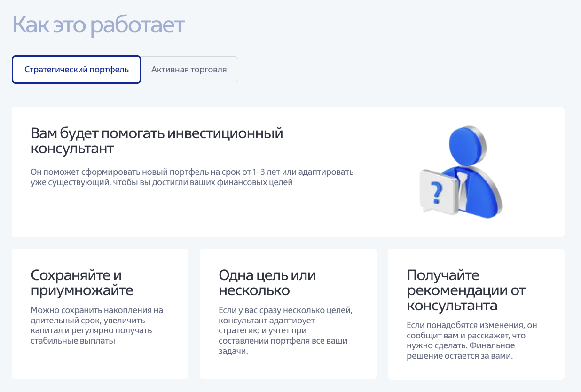
Task: Click the Сохраняйте и приумножайте heading
Action: (82, 282)
